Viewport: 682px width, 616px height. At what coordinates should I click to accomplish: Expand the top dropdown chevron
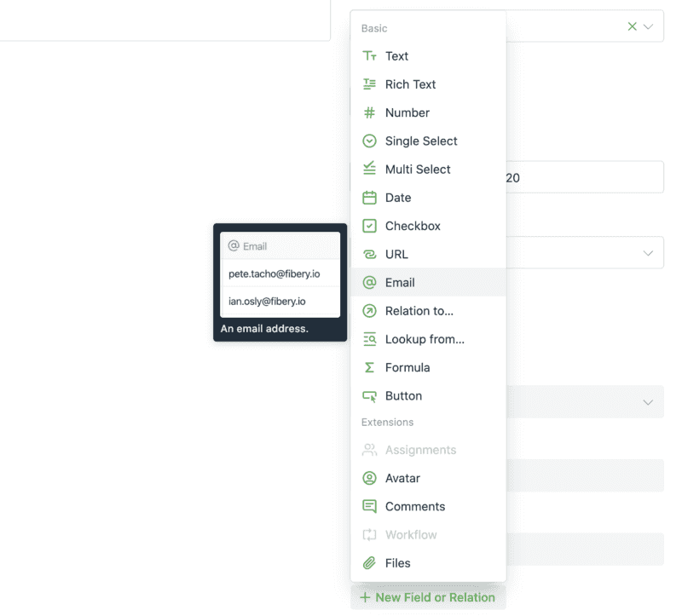pos(649,26)
